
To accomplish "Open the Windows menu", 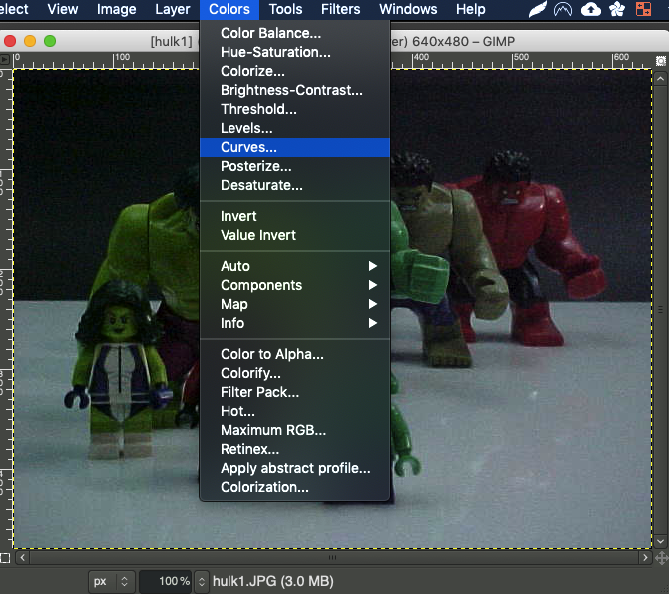I will click(x=408, y=9).
